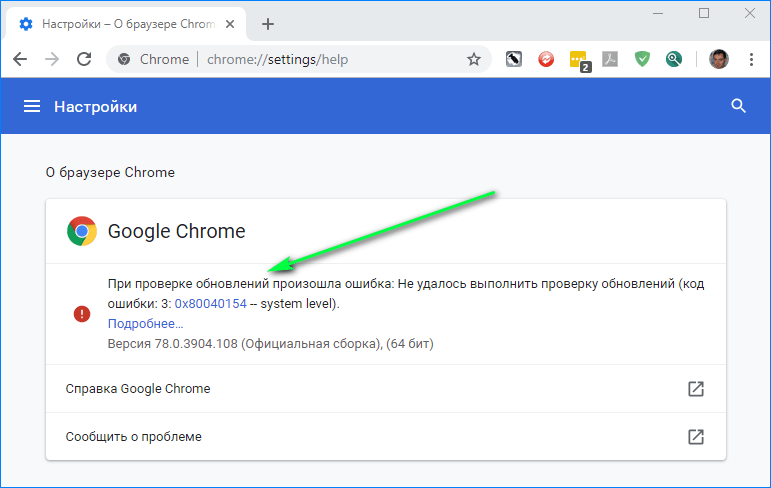Click the red circular extension icon
This screenshot has height=488, width=771.
click(546, 60)
